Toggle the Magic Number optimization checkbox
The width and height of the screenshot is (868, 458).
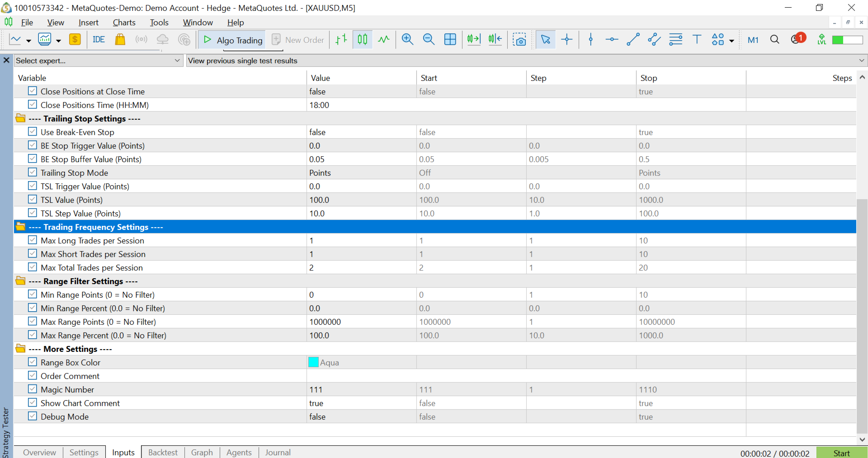pyautogui.click(x=33, y=389)
